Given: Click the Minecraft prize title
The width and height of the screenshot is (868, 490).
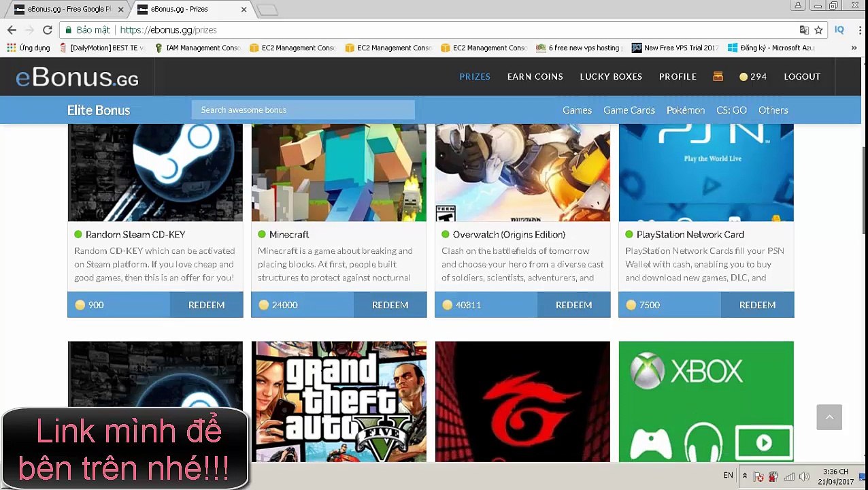Looking at the screenshot, I should [x=289, y=235].
